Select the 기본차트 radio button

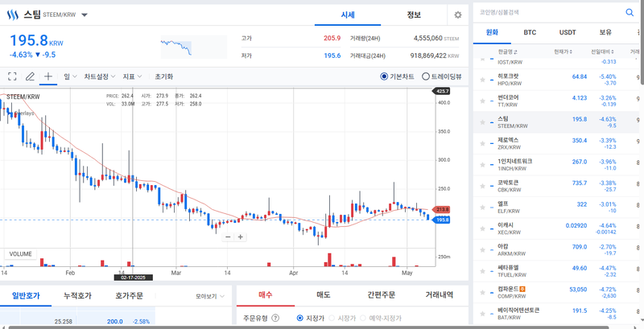coord(384,76)
